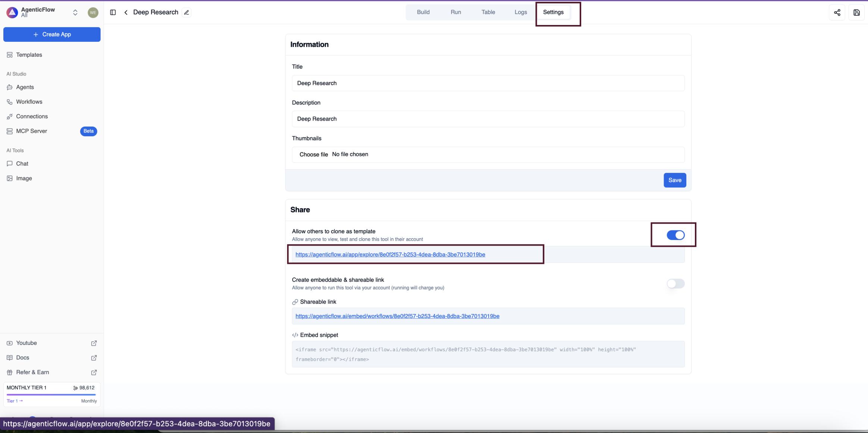Viewport: 868px width, 433px height.
Task: Open the WE user avatar menu
Action: (93, 12)
